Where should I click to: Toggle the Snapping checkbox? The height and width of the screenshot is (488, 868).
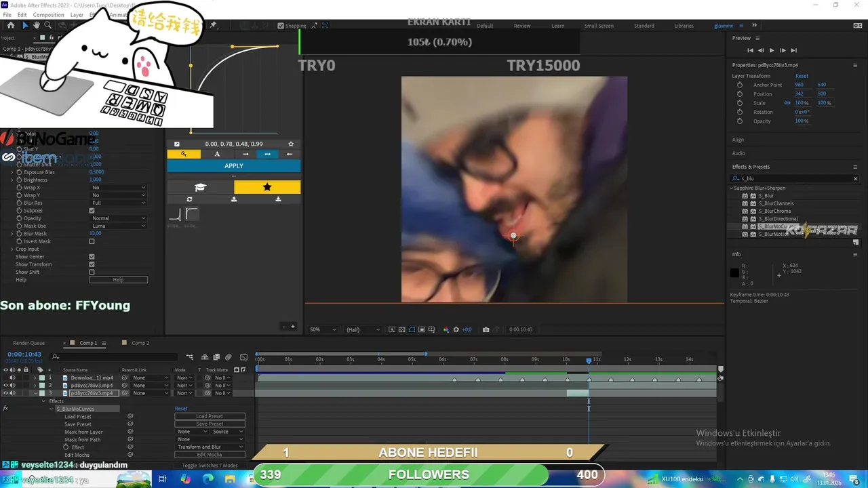click(281, 26)
